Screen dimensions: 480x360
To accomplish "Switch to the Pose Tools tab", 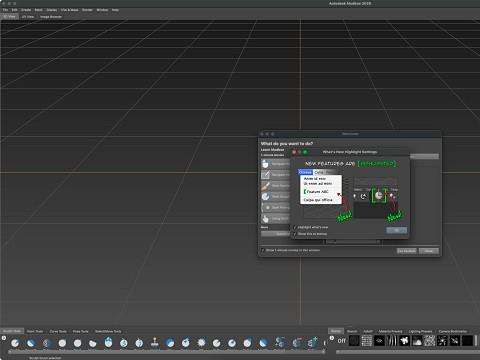I will point(80,331).
